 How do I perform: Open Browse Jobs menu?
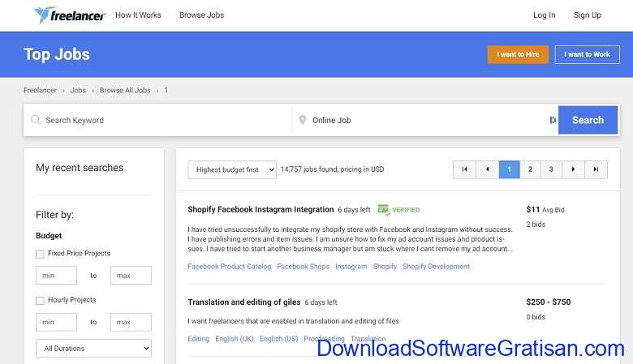[x=201, y=15]
